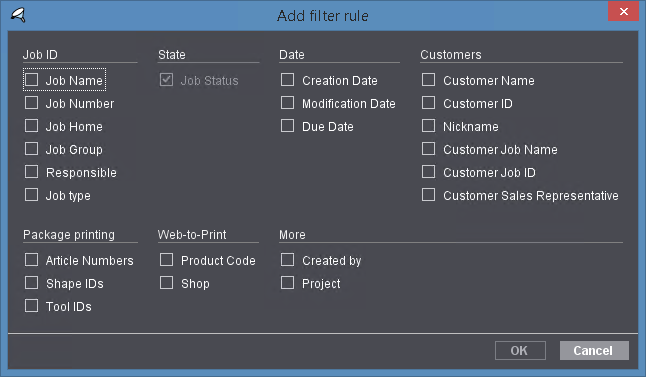Check the Job Number filter option

click(32, 103)
